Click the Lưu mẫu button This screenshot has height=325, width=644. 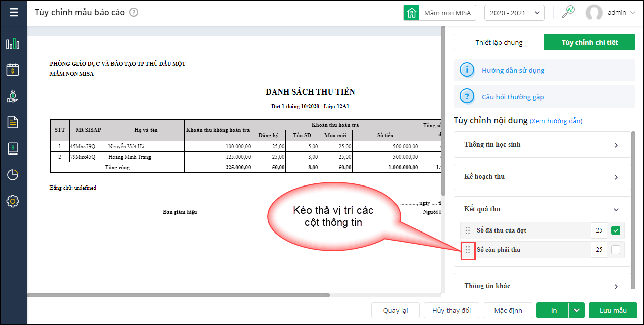[613, 310]
